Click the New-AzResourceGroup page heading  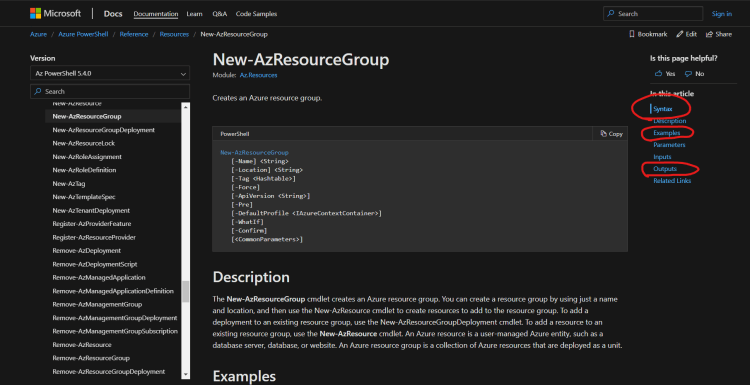point(301,60)
